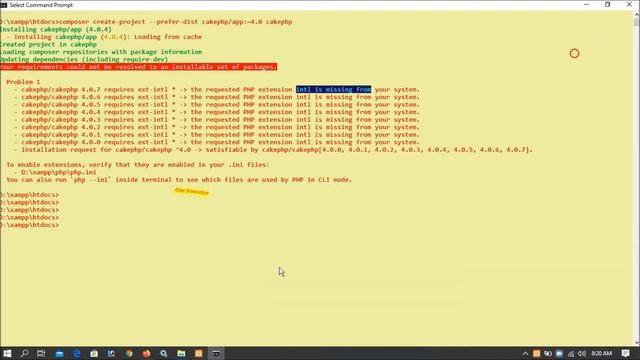The image size is (640, 360).
Task: Open File Explorer folder icon in taskbar
Action: 181,353
